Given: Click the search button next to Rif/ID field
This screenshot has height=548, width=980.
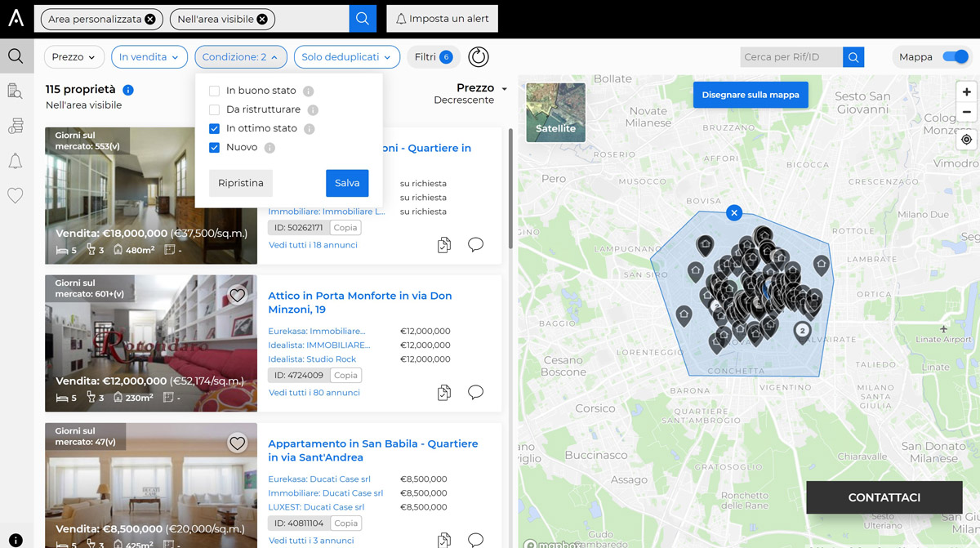Looking at the screenshot, I should point(853,57).
